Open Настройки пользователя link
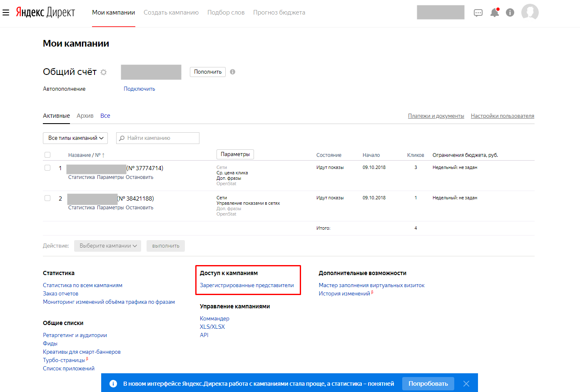Image resolution: width=580 pixels, height=392 pixels. pyautogui.click(x=503, y=116)
